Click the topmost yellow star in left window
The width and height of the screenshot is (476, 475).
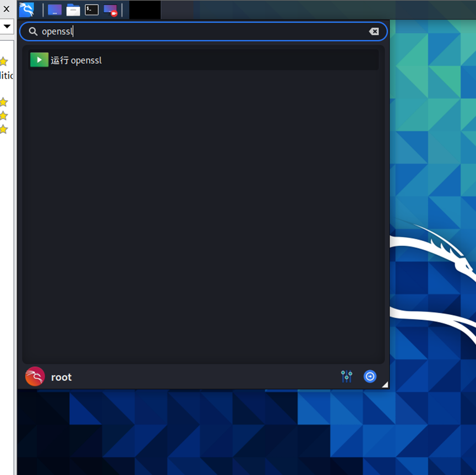pyautogui.click(x=4, y=61)
